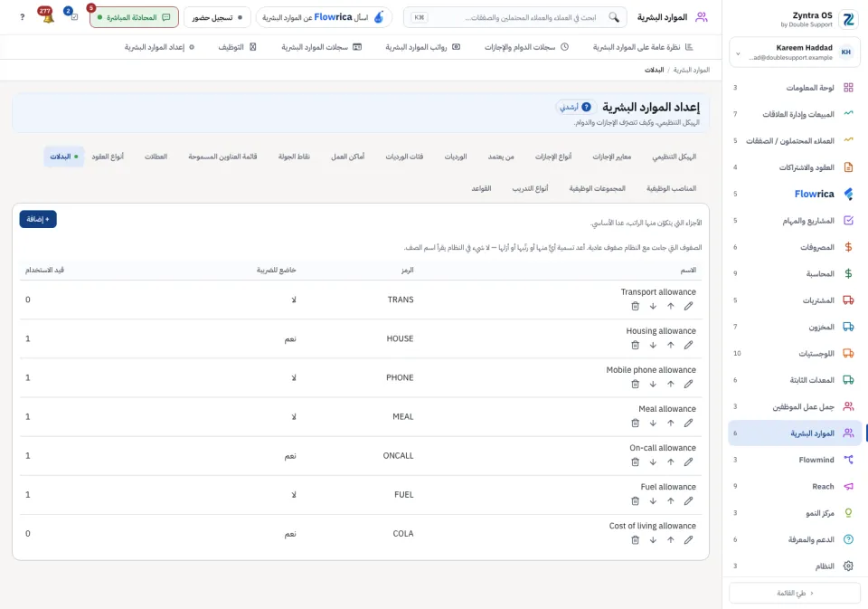Delete the Housing allowance trash icon

click(x=635, y=345)
